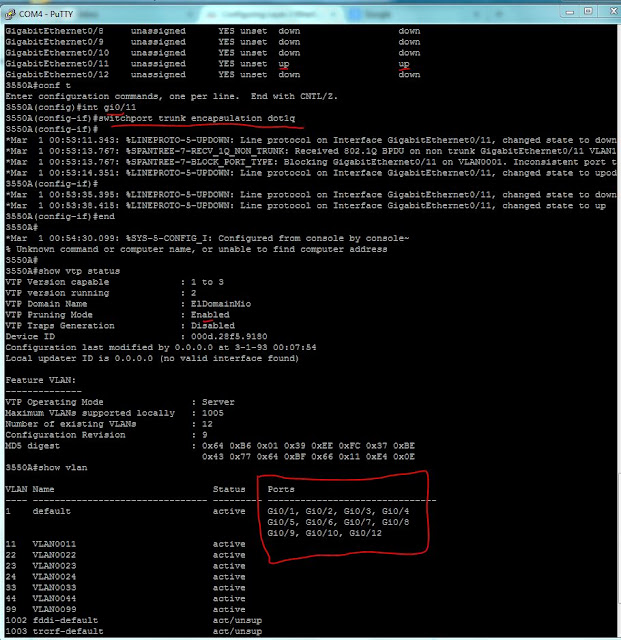Click the "COM4 - PuTTY" window title
This screenshot has height=640, width=621.
[46, 14]
